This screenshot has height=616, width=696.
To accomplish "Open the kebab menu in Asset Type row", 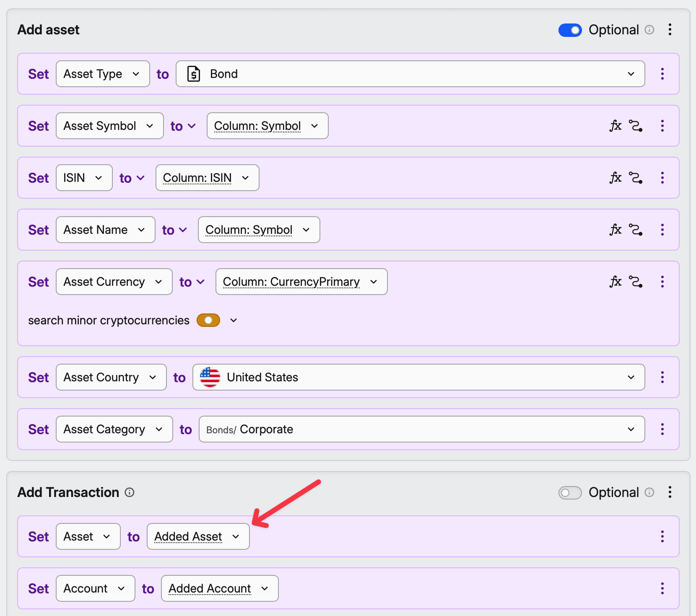I will tap(662, 74).
